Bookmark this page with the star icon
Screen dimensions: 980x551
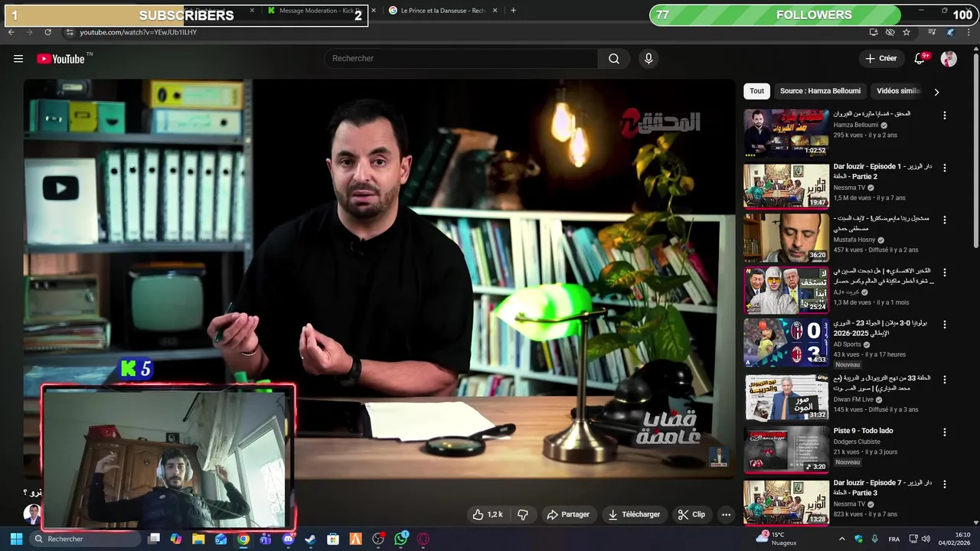[x=906, y=32]
